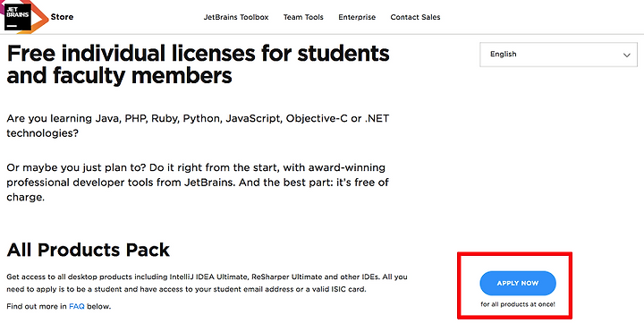Click the All Products Pack heading
The width and height of the screenshot is (644, 332).
pos(89,250)
